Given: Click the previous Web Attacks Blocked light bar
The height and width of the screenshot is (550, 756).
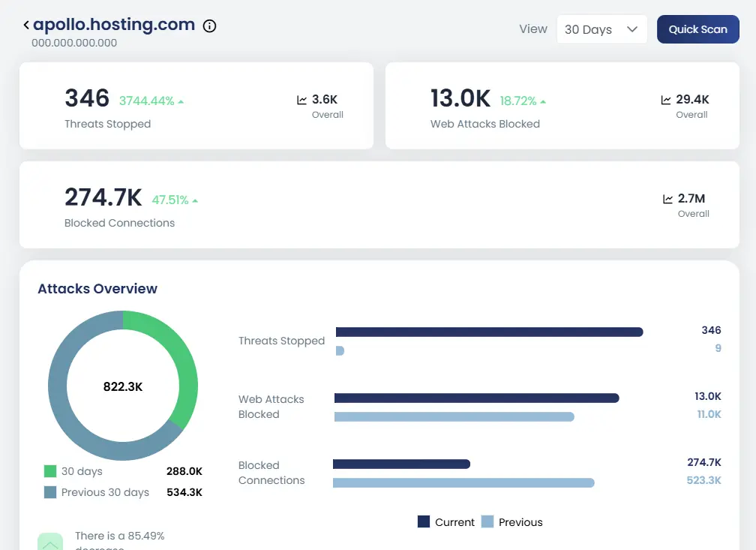Looking at the screenshot, I should (454, 416).
